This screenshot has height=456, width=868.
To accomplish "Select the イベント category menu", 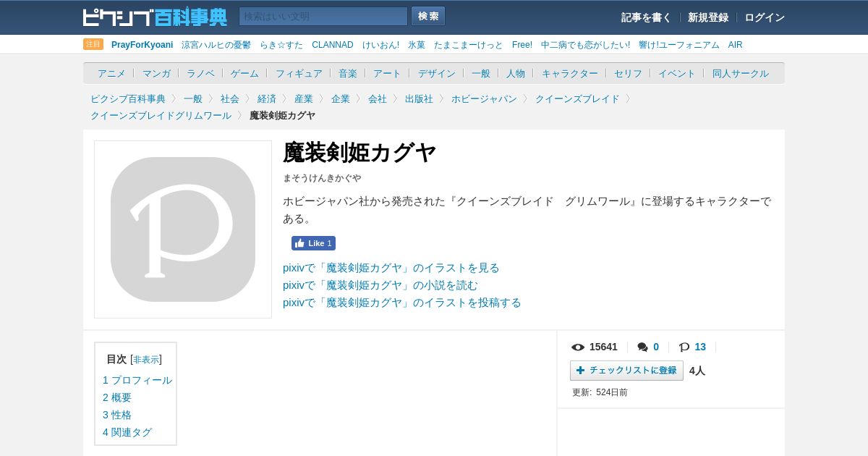I will (677, 73).
